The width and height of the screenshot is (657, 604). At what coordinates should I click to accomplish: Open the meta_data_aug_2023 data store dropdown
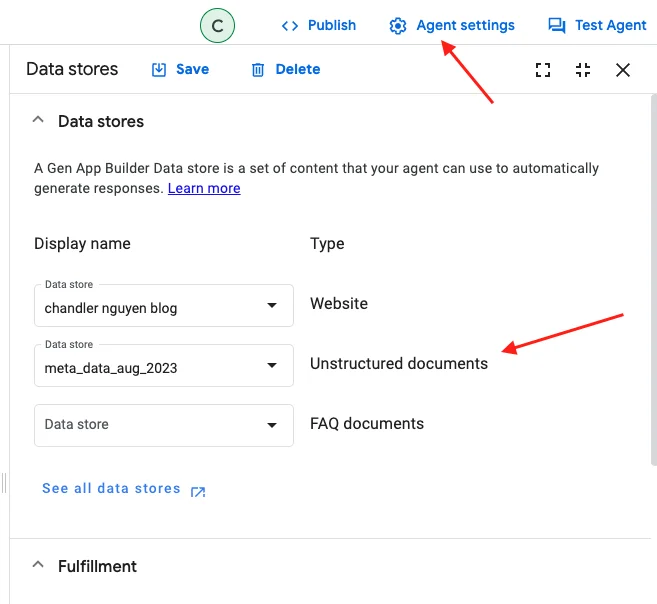(x=271, y=365)
